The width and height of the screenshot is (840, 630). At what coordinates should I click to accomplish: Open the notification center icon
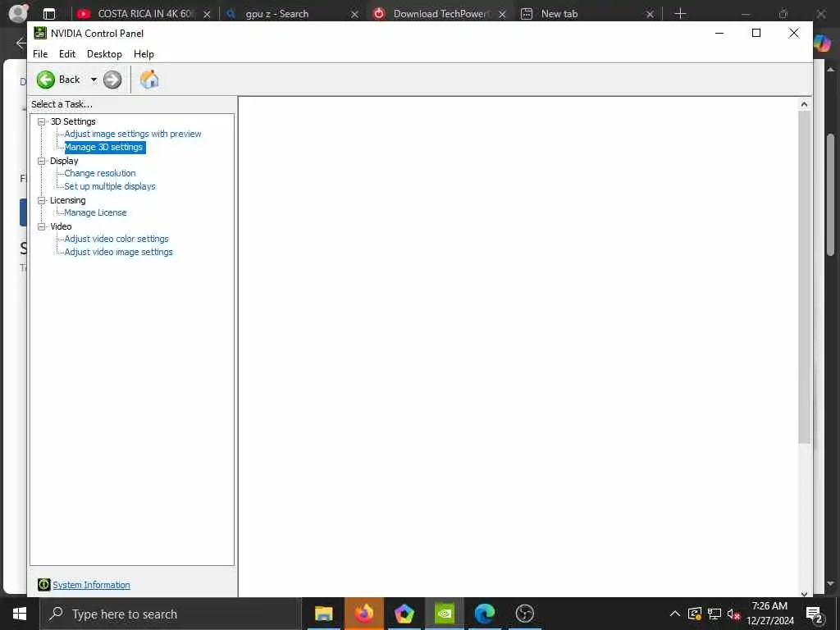[x=815, y=614]
